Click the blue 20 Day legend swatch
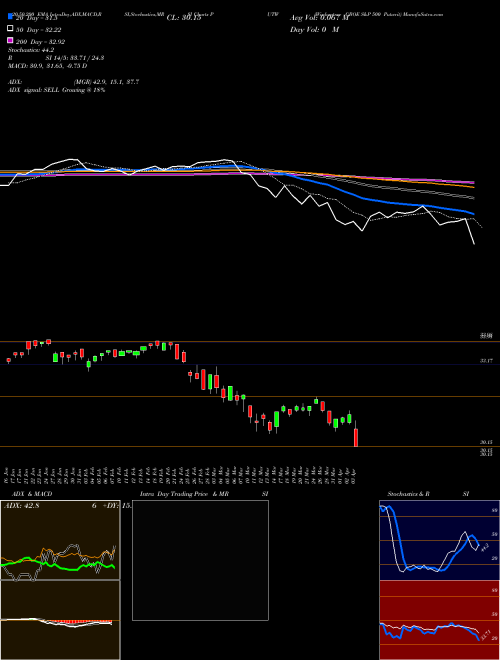500x660 pixels. point(10,17)
